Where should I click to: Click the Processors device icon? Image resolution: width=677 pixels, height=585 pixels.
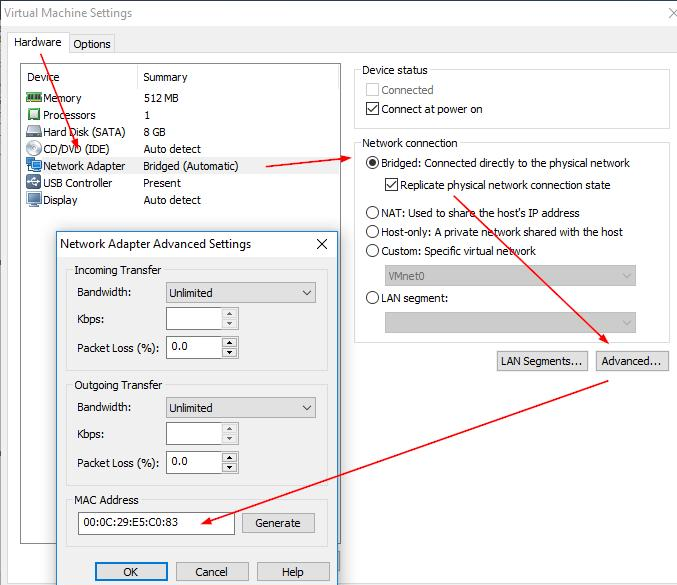[34, 115]
